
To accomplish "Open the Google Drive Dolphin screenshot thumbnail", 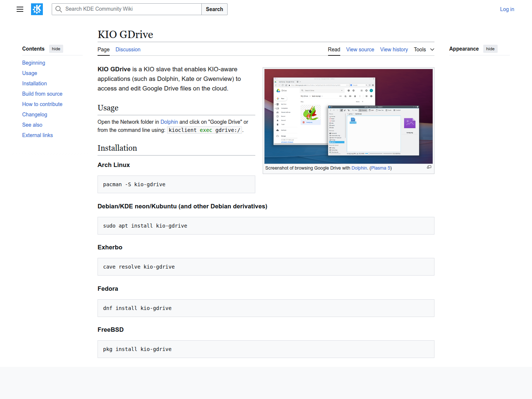I will 348,116.
